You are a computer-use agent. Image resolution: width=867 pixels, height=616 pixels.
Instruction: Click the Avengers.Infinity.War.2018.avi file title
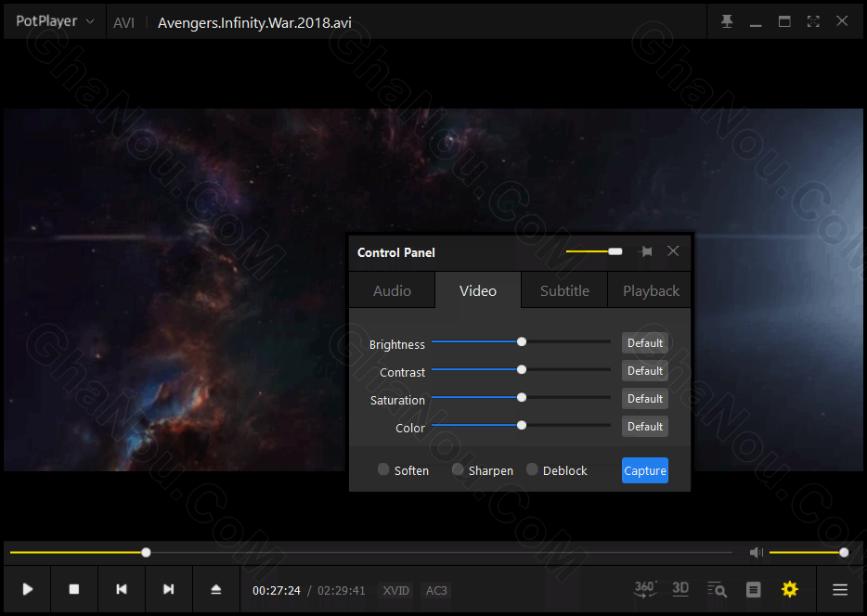254,22
